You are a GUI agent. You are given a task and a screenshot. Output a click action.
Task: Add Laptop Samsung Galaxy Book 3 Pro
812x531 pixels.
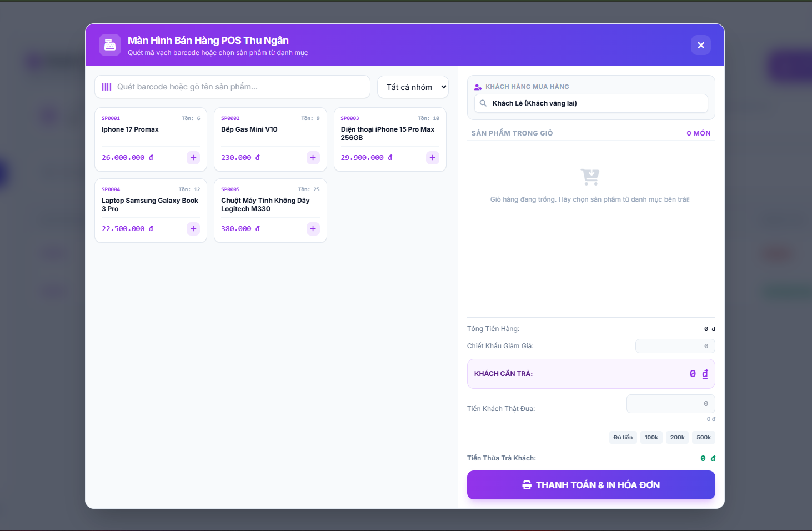pyautogui.click(x=193, y=229)
